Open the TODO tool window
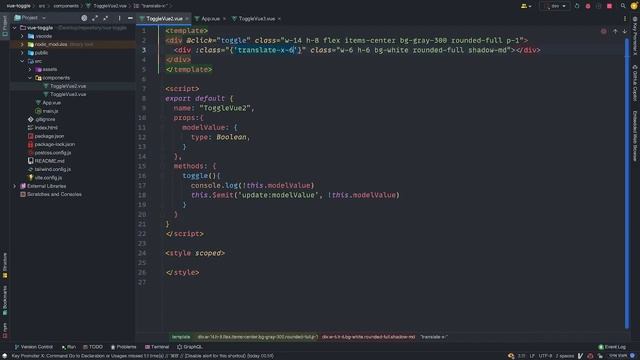 click(93, 347)
